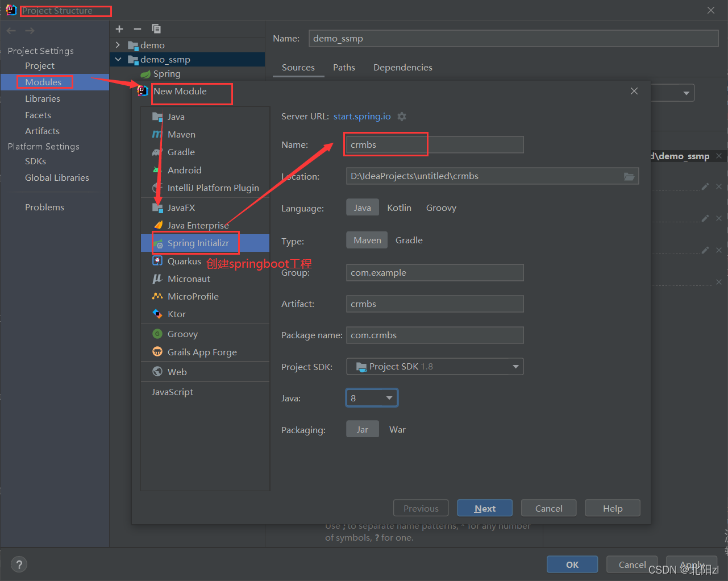Browse Location folder icon

[x=629, y=176]
